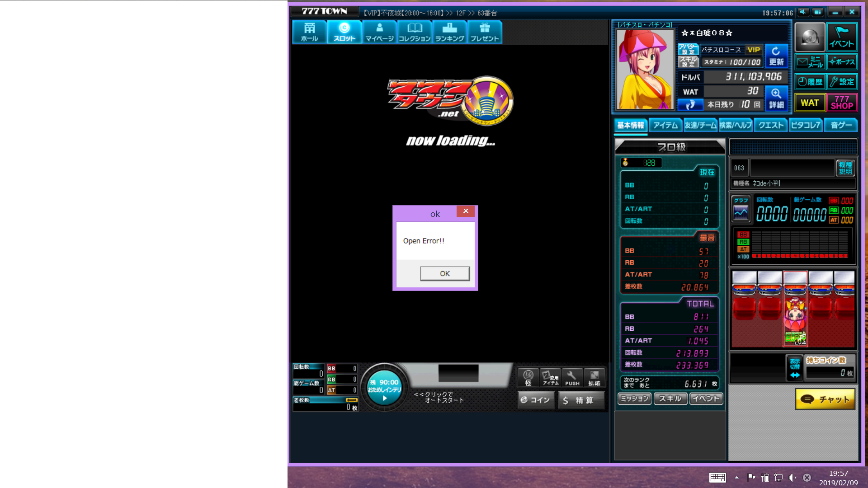This screenshot has width=868, height=488.
Task: Click screen icon in title bar
Action: click(818, 12)
